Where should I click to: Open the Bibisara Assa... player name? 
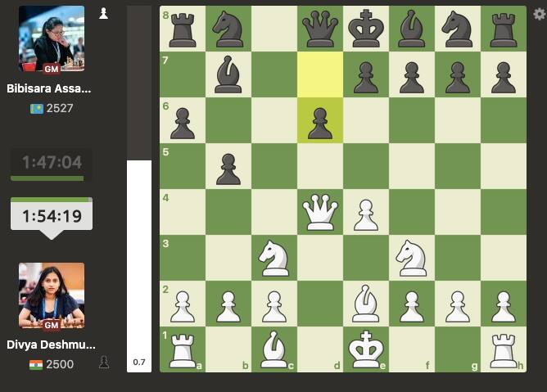pyautogui.click(x=49, y=88)
